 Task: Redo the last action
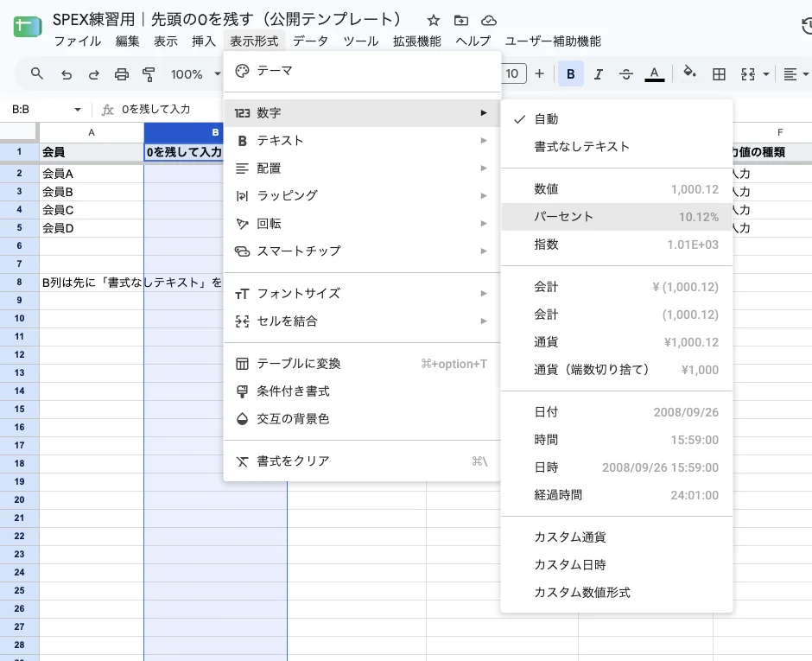(94, 74)
